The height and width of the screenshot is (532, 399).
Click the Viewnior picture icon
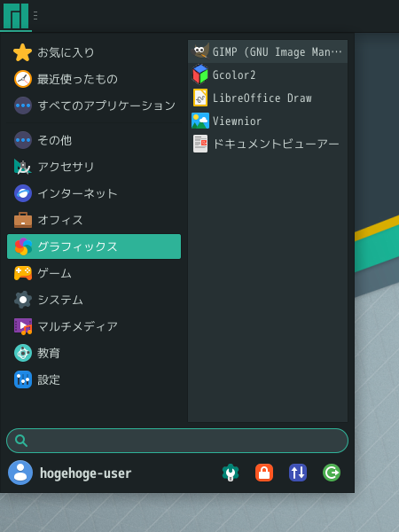(200, 121)
